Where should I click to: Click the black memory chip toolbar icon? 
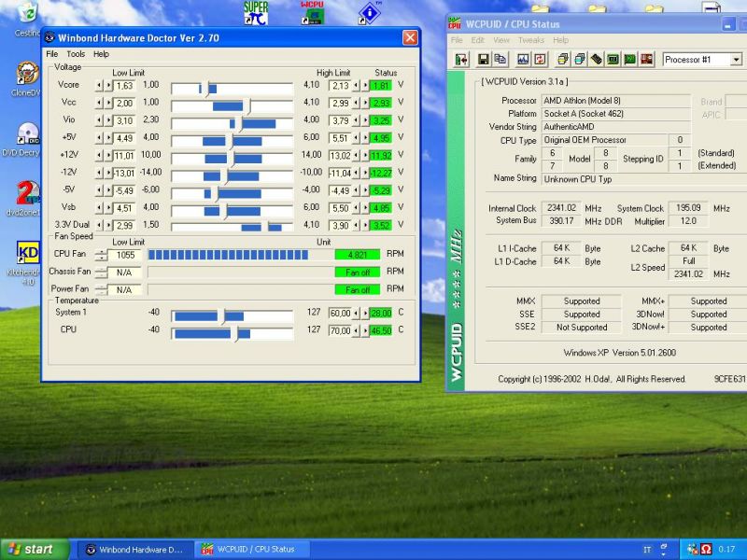tap(596, 60)
